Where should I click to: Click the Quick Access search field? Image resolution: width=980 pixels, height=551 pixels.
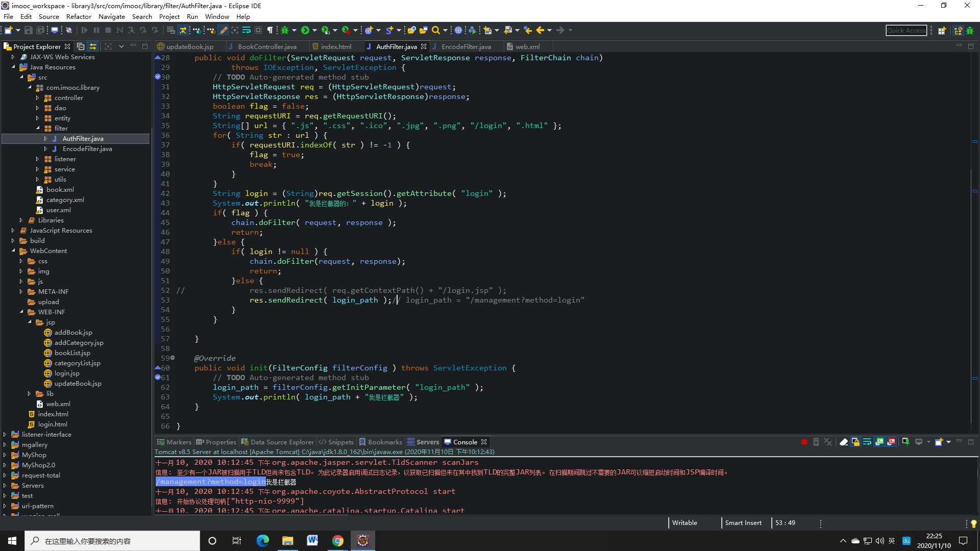[x=906, y=31]
